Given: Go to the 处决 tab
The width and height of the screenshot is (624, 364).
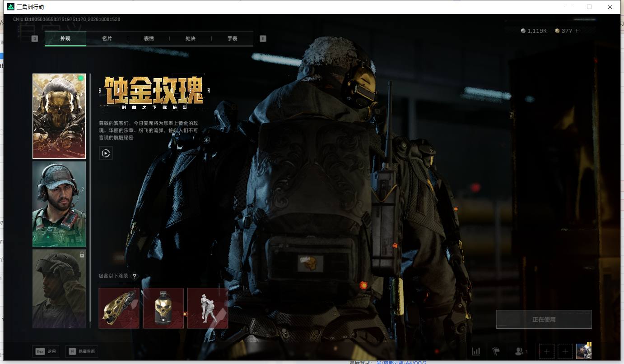Looking at the screenshot, I should (x=191, y=39).
